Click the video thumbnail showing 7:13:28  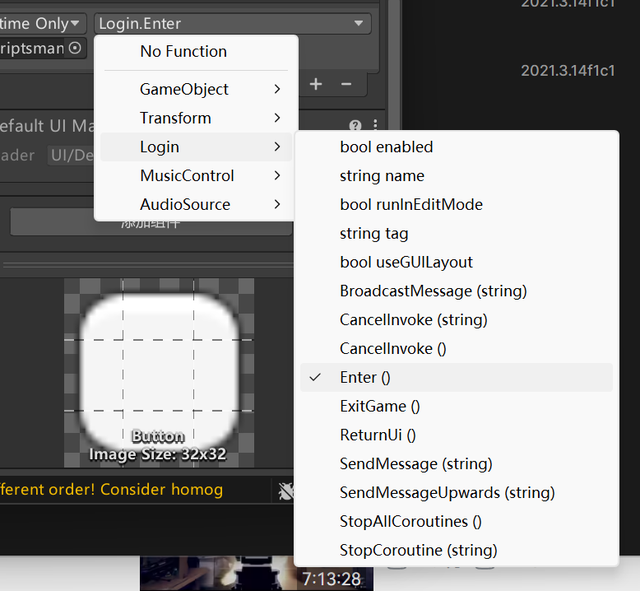click(256, 573)
